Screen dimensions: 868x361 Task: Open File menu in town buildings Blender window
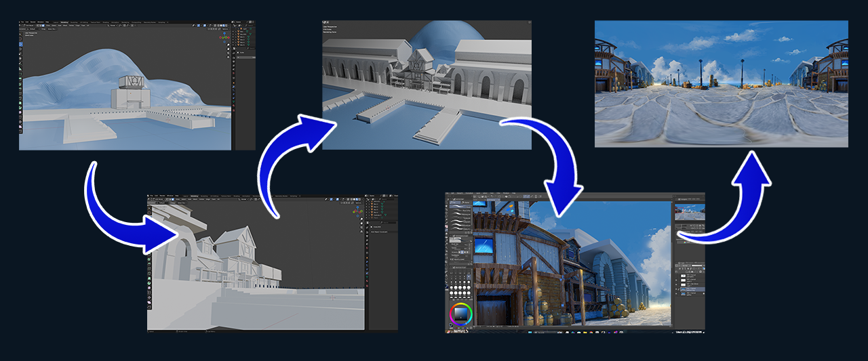[151, 196]
